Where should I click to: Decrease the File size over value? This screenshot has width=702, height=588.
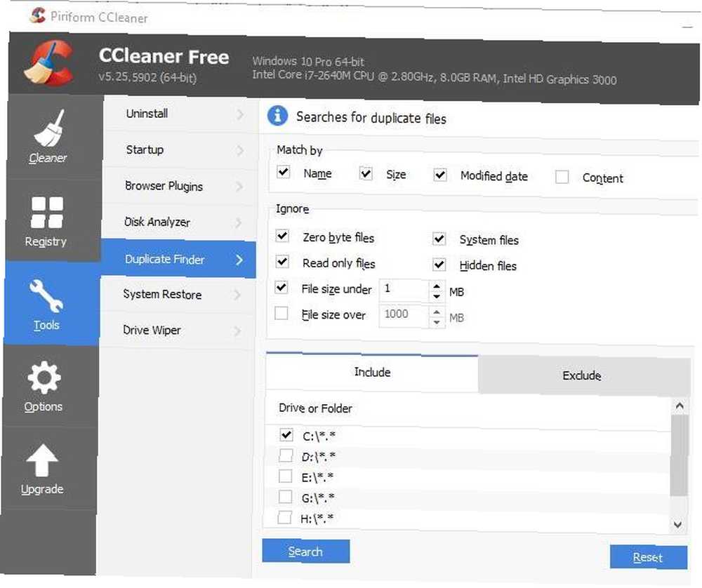437,322
